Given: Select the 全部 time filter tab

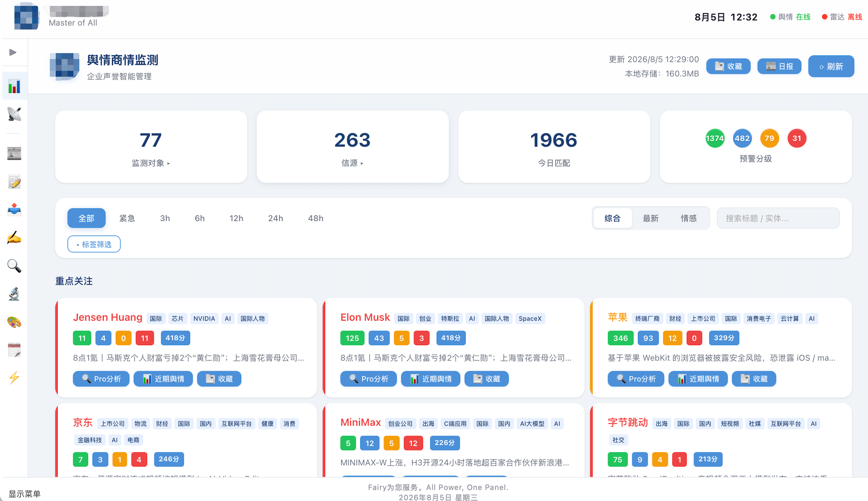Looking at the screenshot, I should 86,218.
